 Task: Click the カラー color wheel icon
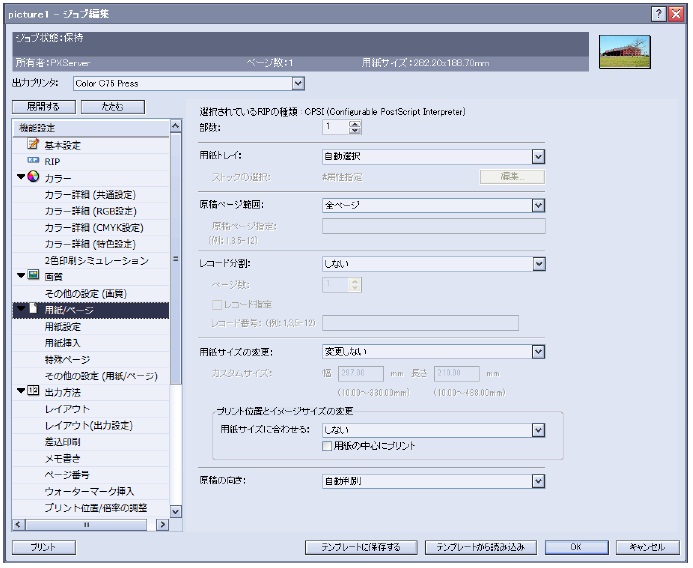click(x=33, y=177)
